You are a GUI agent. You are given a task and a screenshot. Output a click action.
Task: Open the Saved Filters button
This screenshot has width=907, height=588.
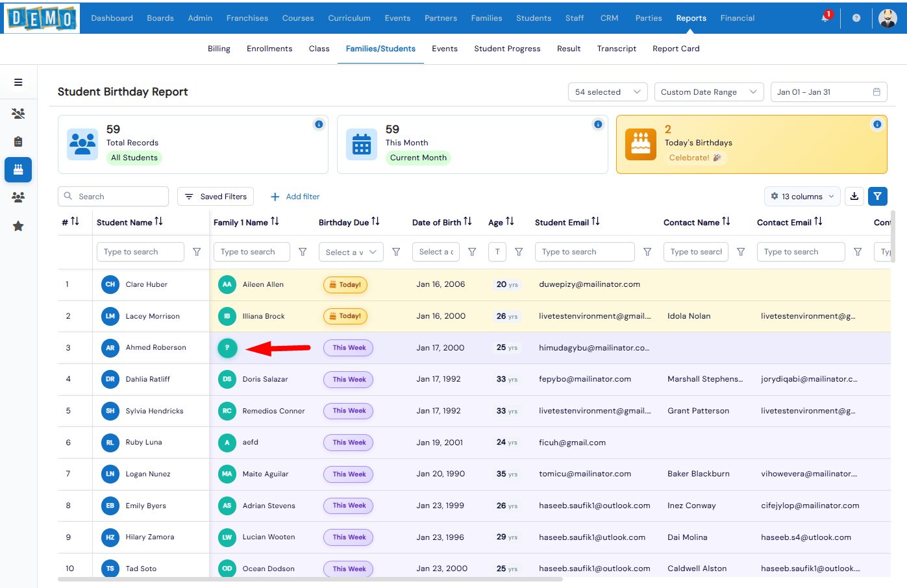(216, 197)
